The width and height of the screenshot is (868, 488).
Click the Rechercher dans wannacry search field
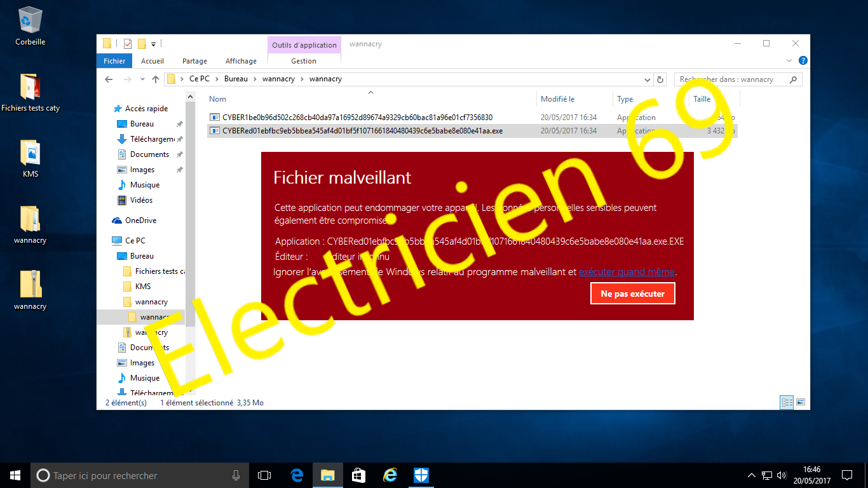[731, 79]
